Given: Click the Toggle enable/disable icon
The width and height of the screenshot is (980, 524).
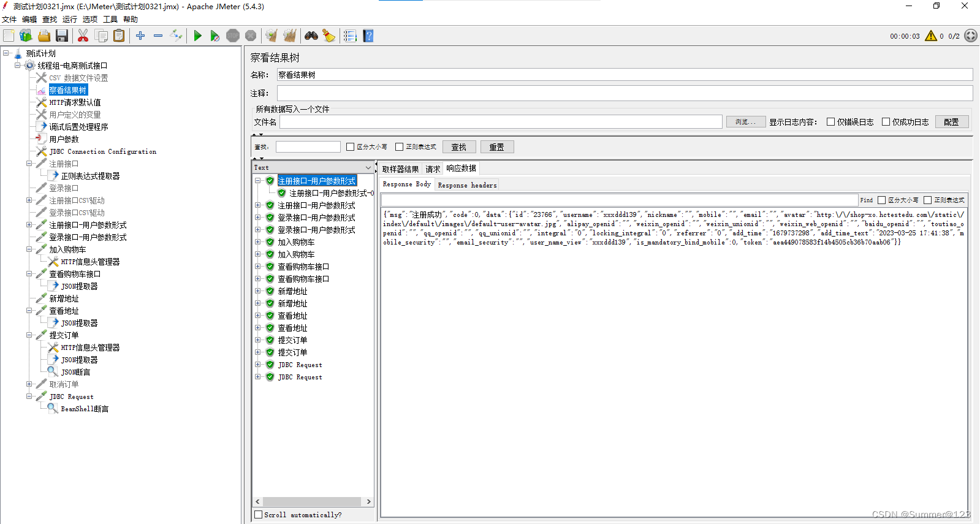Looking at the screenshot, I should [x=176, y=36].
